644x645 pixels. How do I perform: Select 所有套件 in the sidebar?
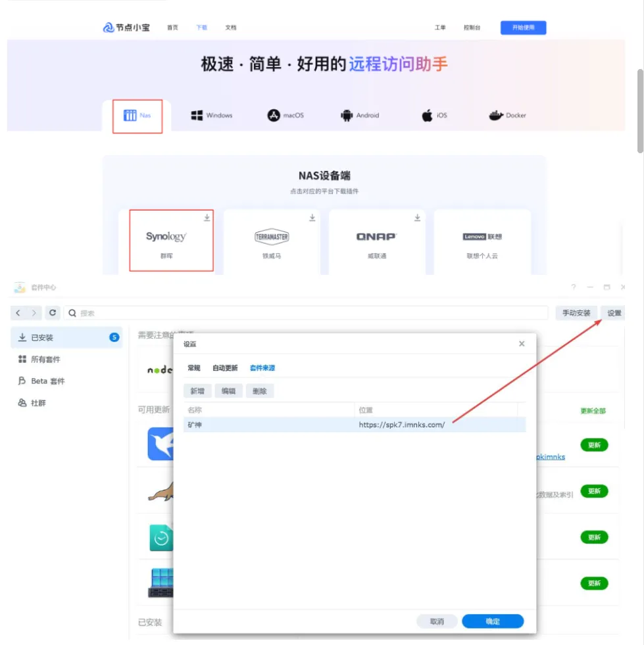point(66,359)
